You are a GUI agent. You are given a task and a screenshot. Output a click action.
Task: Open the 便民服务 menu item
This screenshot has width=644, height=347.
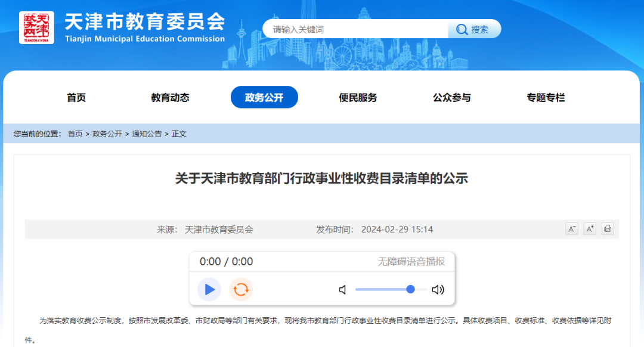pos(357,97)
